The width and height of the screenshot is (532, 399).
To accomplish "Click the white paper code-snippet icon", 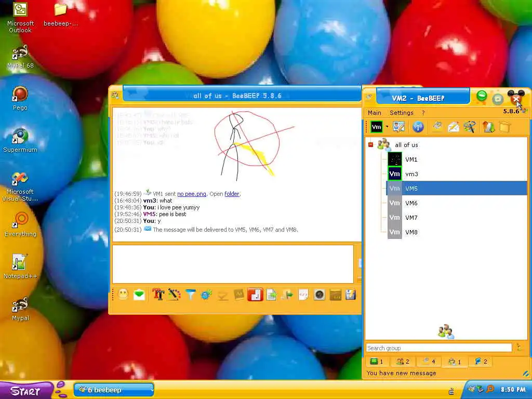I will 303,295.
